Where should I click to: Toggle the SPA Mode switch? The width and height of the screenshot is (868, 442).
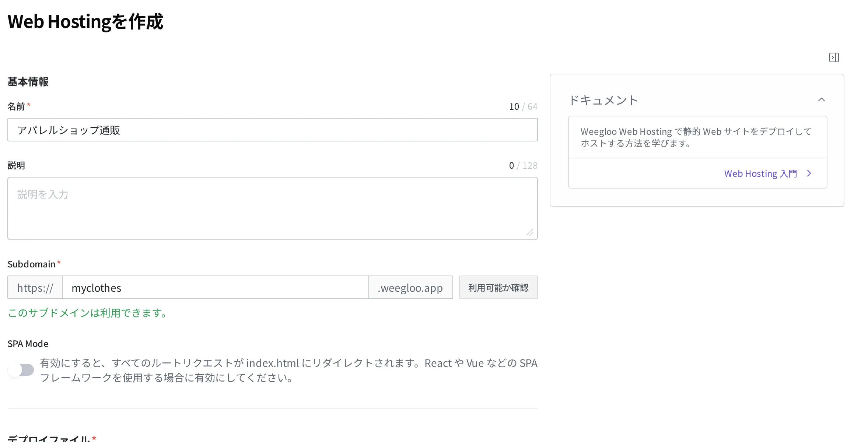21,370
